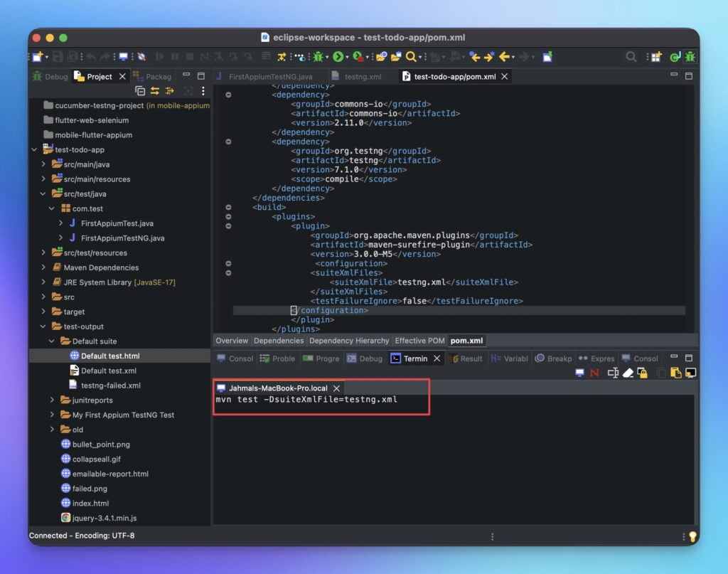Expand Maven Dependencies node
728x574 pixels.
coord(43,267)
